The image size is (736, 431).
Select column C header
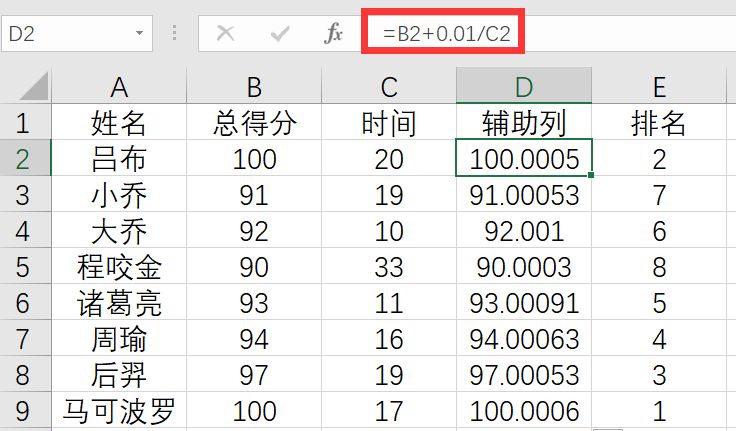(x=389, y=87)
